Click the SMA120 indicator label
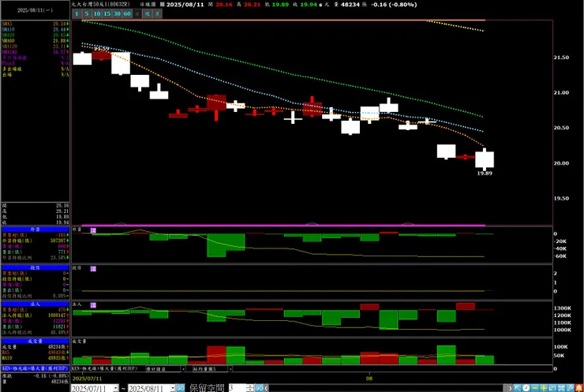The height and width of the screenshot is (392, 584). [x=9, y=47]
